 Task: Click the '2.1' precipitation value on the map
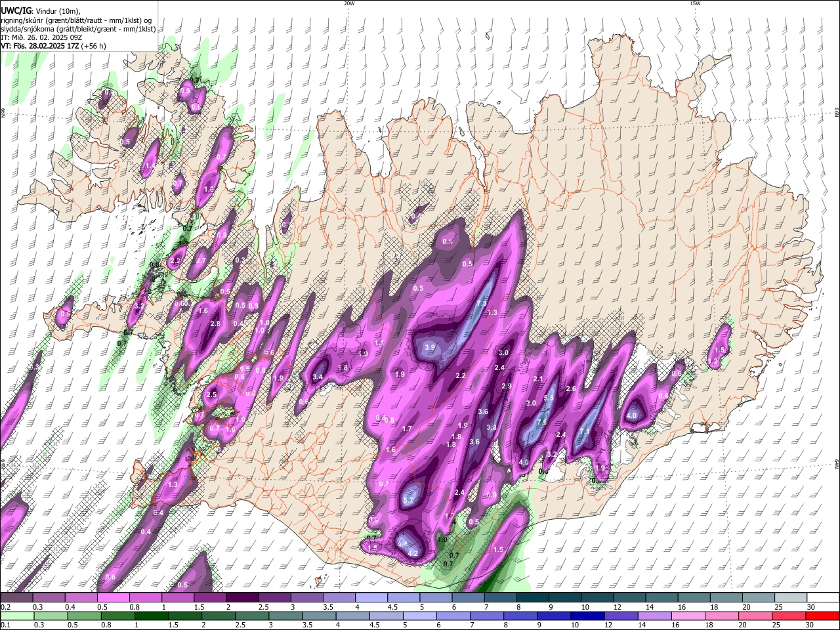coord(539,379)
